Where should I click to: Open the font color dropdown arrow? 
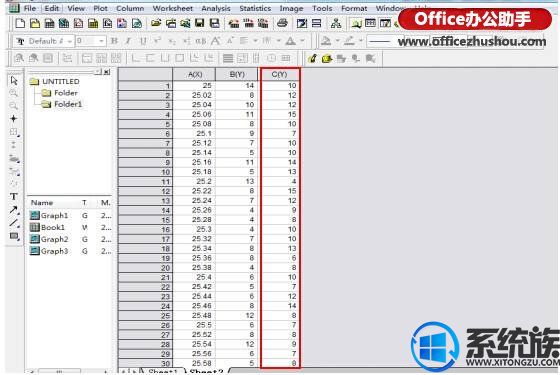pos(302,41)
